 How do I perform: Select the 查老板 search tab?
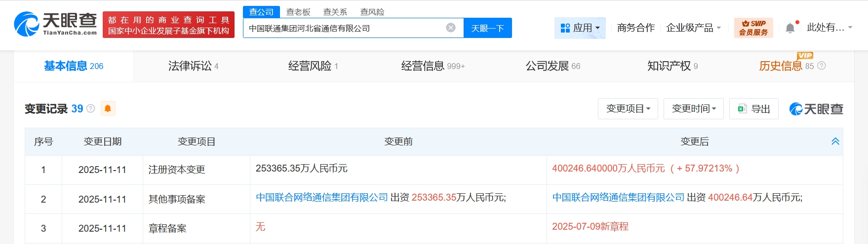click(298, 12)
